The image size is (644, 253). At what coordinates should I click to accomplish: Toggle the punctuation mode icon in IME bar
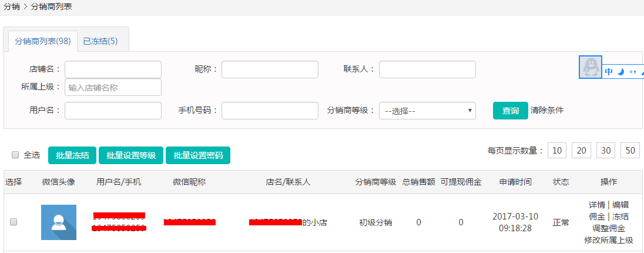tap(632, 72)
